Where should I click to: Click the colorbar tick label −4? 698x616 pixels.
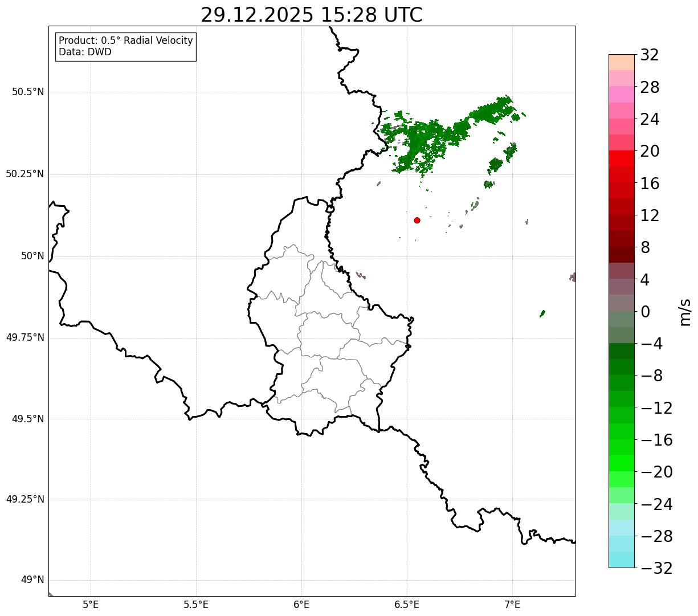click(x=652, y=344)
